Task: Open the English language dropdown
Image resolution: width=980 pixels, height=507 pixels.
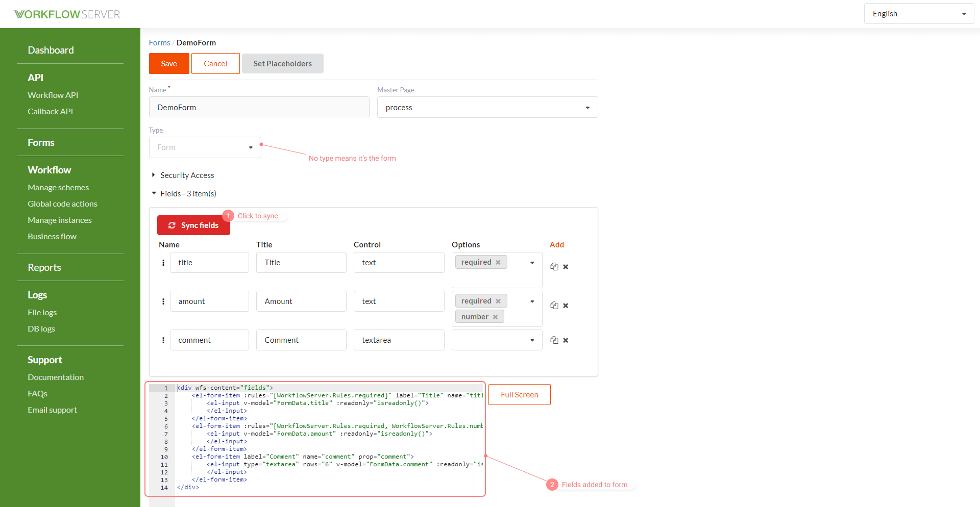Action: click(x=919, y=14)
